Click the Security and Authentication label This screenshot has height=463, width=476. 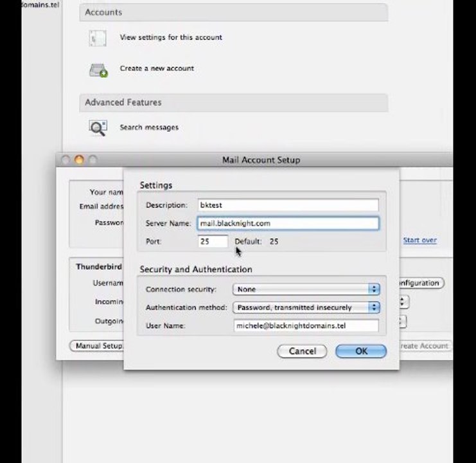[196, 269]
